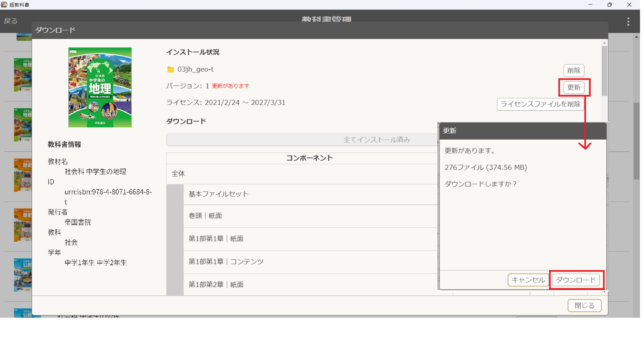Screen dimensions: 644x339
Task: Open the three-dot menu in header
Action: point(628,22)
